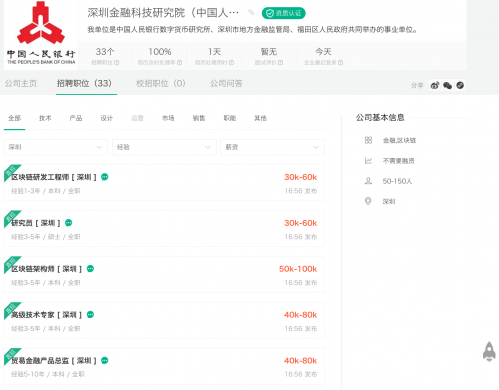Screen dimensions: 499x390
Task: Open chat bubble for 贸易金融产品总监 job
Action: (x=105, y=360)
